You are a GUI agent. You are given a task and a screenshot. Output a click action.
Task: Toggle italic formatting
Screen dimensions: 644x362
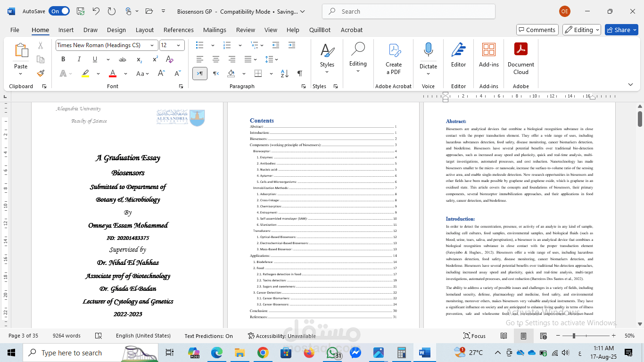(x=79, y=59)
